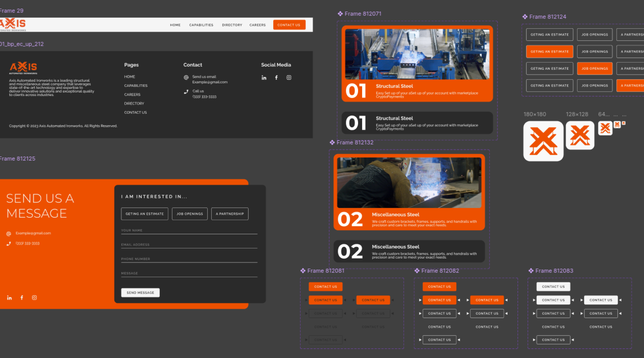Select the 128×128 Axis logo icon
The width and height of the screenshot is (644, 358).
coord(580,135)
